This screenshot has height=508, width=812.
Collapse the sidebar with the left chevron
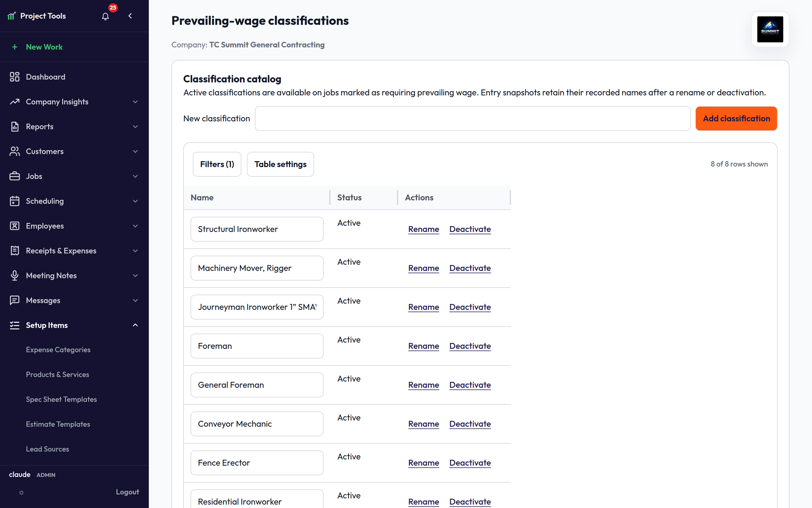pos(130,16)
